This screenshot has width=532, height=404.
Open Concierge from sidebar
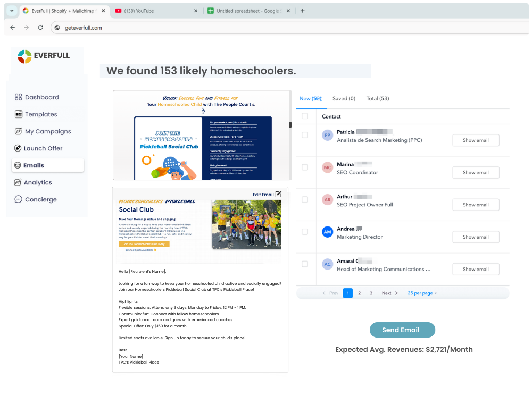[36, 199]
